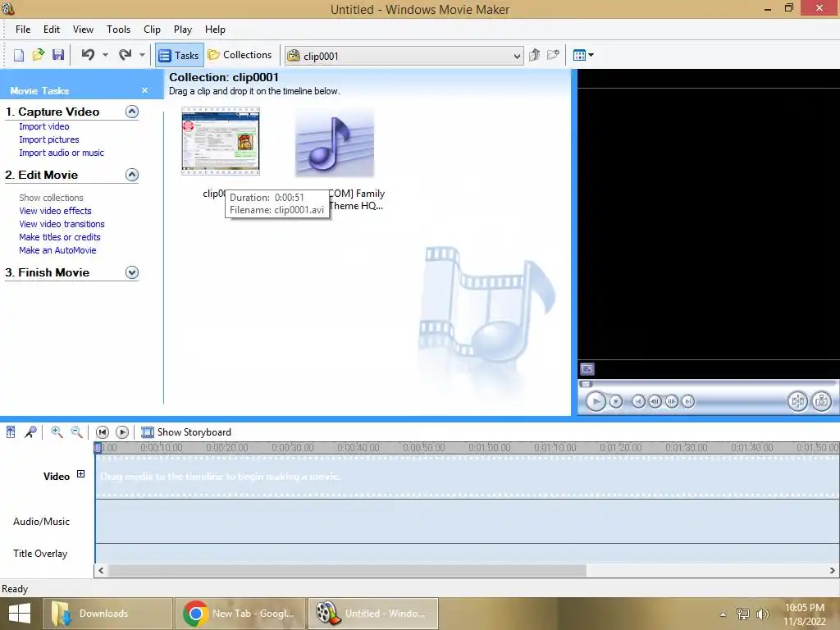The width and height of the screenshot is (840, 630).
Task: Split the clip at current frame
Action: coord(797,401)
